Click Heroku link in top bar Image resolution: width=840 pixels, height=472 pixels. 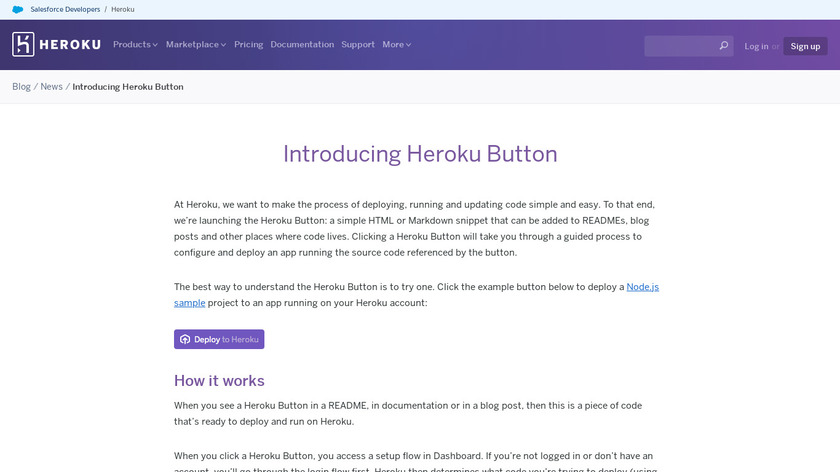123,9
